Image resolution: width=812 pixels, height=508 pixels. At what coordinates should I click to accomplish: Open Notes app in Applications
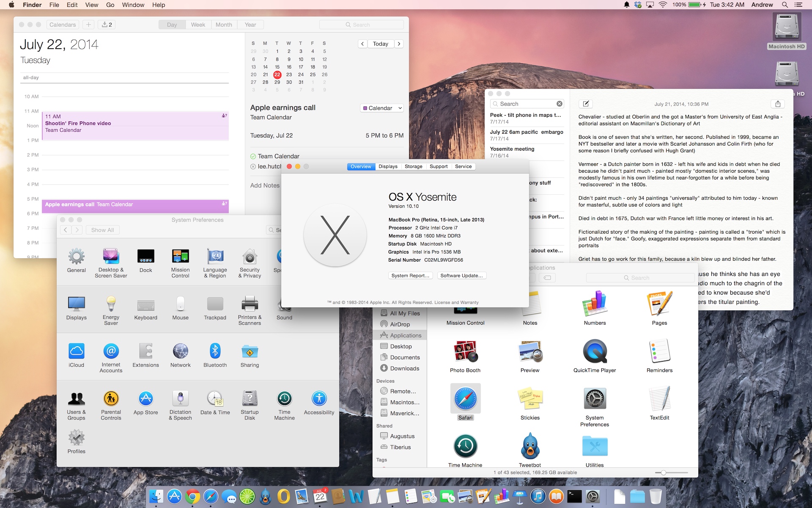[529, 304]
